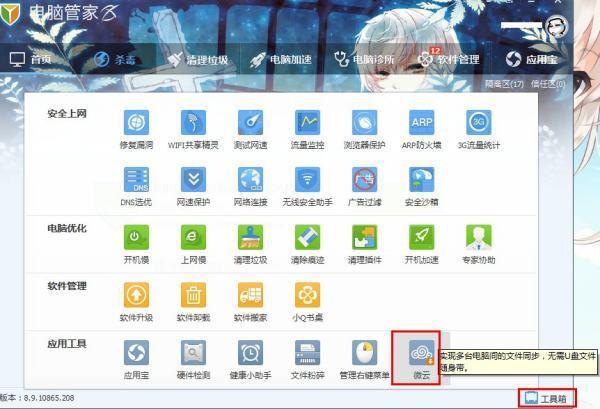This screenshot has height=409, width=600.
Task: Switch to 电脑加速 tab
Action: point(281,59)
